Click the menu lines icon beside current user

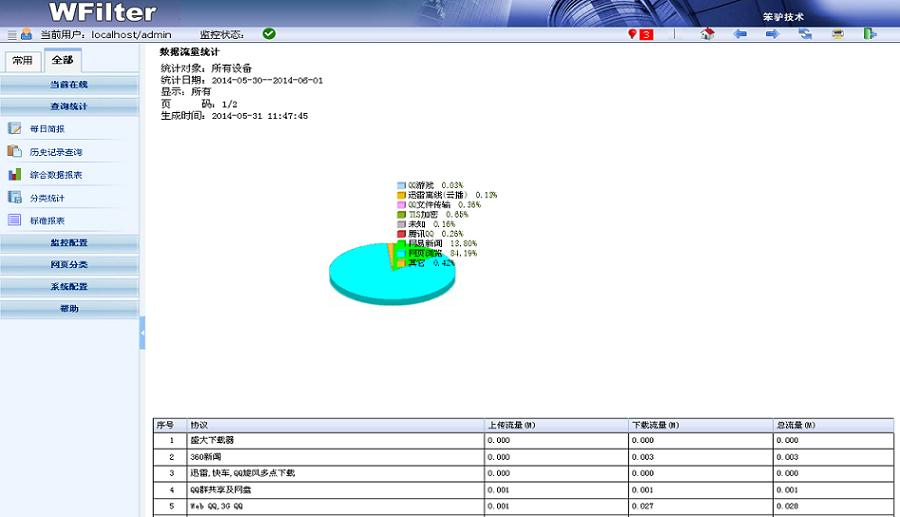coord(12,34)
